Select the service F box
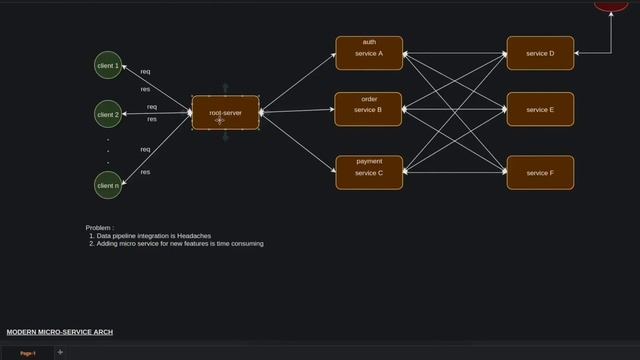 [x=540, y=172]
